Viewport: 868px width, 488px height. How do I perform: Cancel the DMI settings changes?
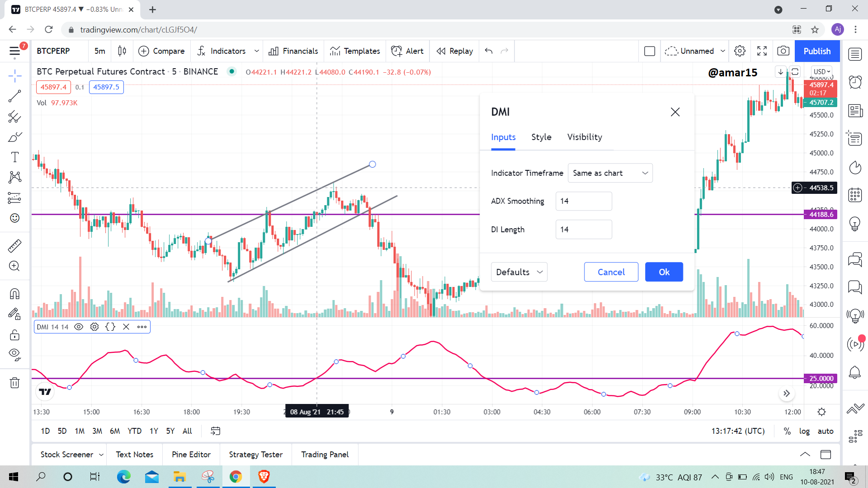[611, 272]
